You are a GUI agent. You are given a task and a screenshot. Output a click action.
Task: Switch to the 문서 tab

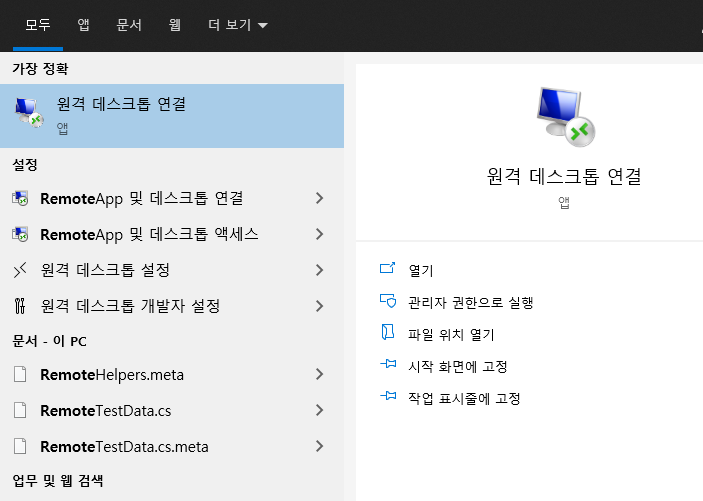(129, 25)
